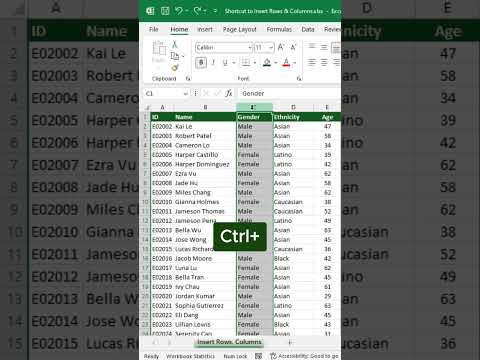Image resolution: width=480 pixels, height=360 pixels.
Task: Click the Copy icon
Action: (x=175, y=56)
